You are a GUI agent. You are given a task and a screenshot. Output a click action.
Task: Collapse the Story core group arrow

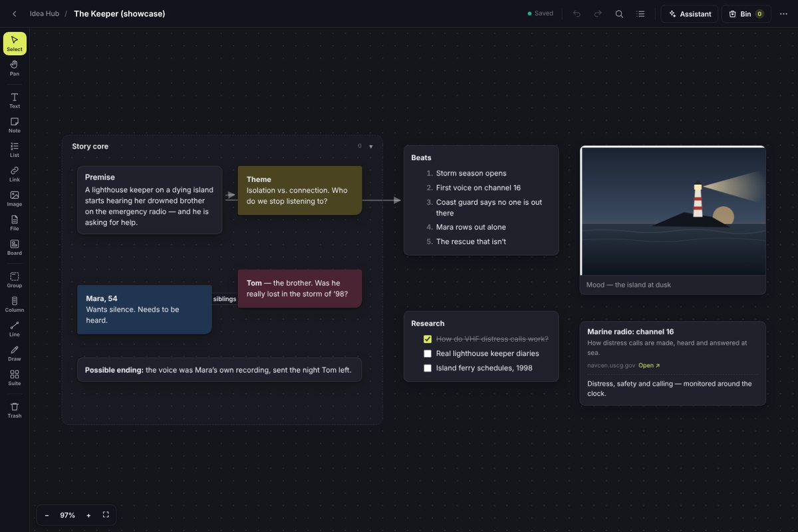371,146
